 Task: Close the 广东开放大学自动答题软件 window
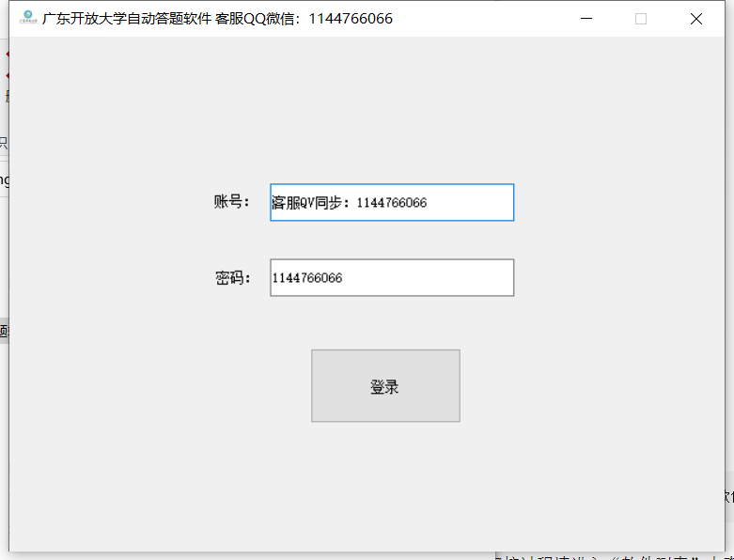coord(696,19)
